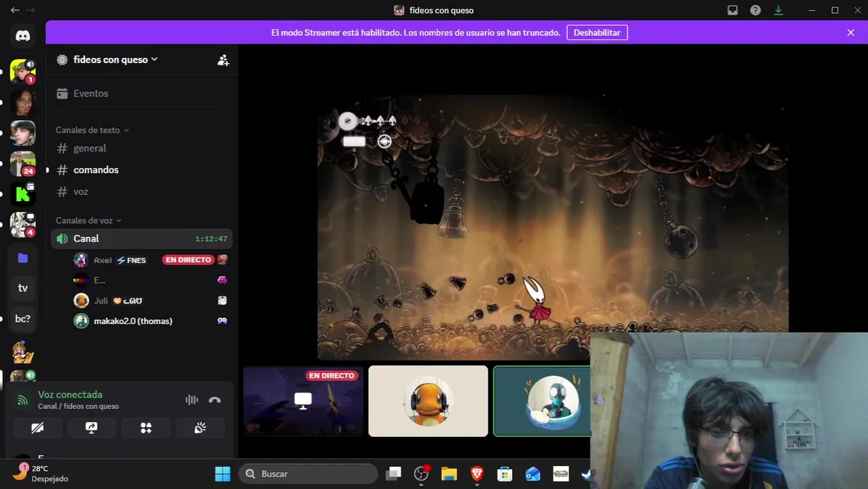Open the 'tv' server
Screen dimensions: 868x489
pos(22,288)
